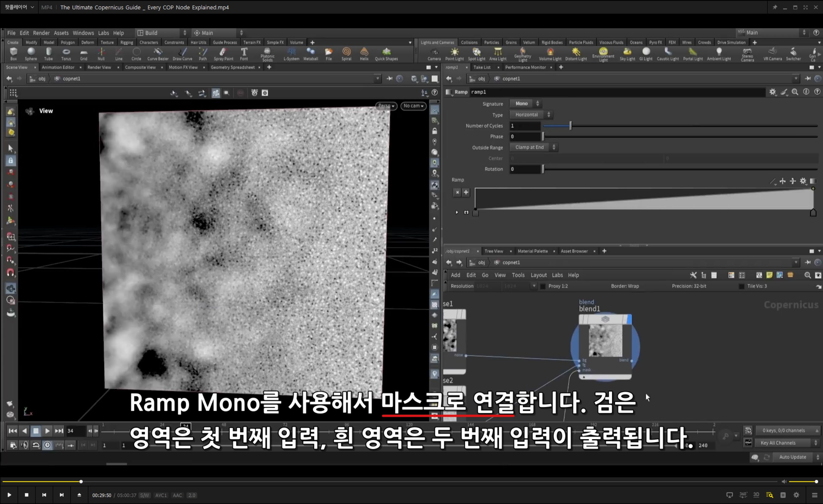Add a new ramp point plus button
This screenshot has height=504, width=823.
[466, 192]
